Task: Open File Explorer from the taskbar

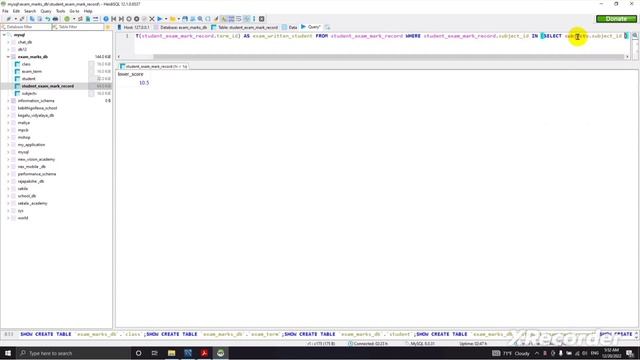Action: [171, 353]
